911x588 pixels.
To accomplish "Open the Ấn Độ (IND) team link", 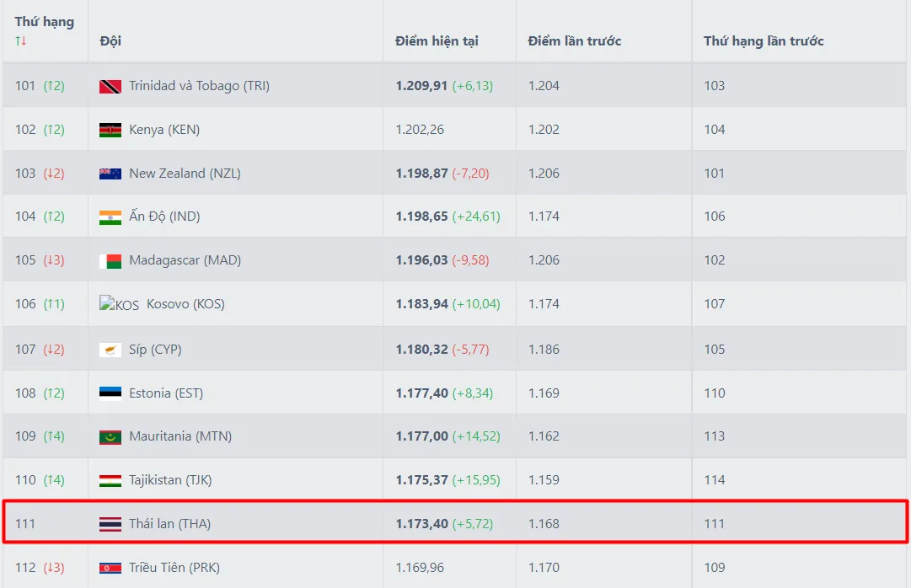I will click(x=164, y=217).
